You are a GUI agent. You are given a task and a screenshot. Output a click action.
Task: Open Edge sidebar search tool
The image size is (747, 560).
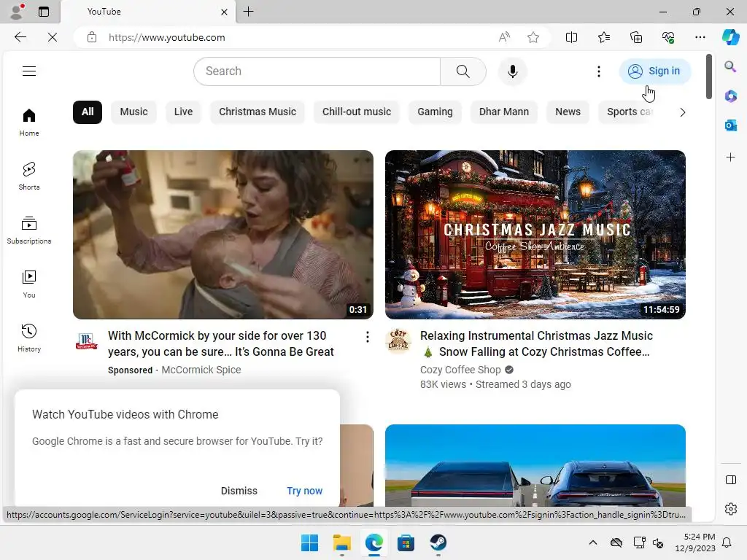730,66
